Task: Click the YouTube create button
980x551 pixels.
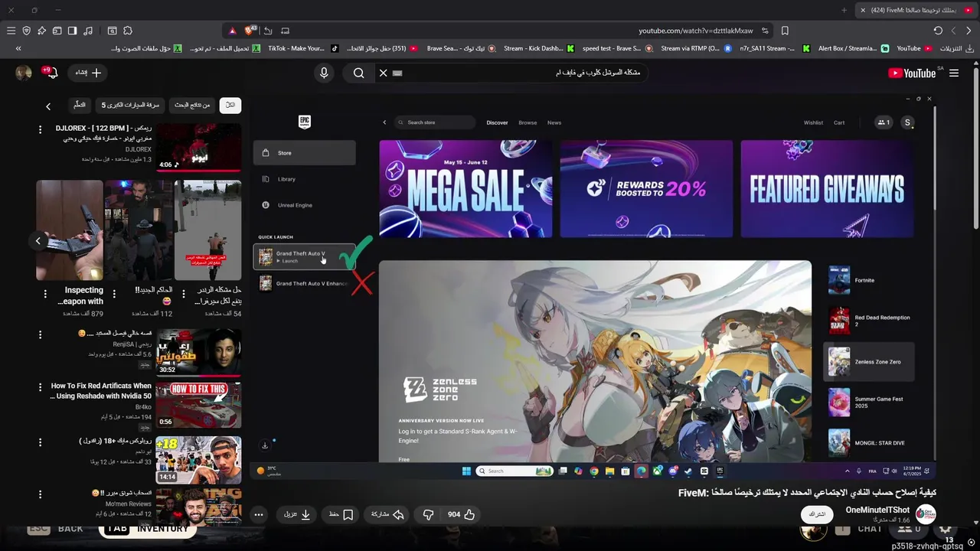Action: coord(88,73)
